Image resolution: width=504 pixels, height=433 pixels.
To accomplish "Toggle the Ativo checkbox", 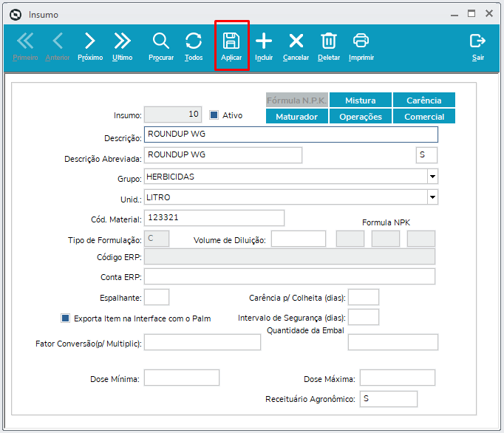I will coord(214,115).
